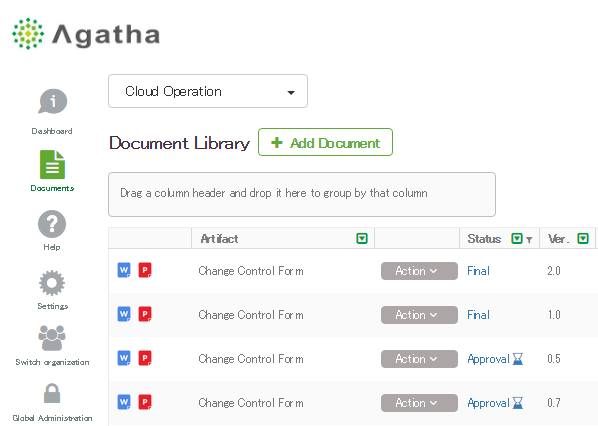Viewport: 598px width, 426px height.
Task: Select Change Control Form in version 0.7 row
Action: pos(251,403)
